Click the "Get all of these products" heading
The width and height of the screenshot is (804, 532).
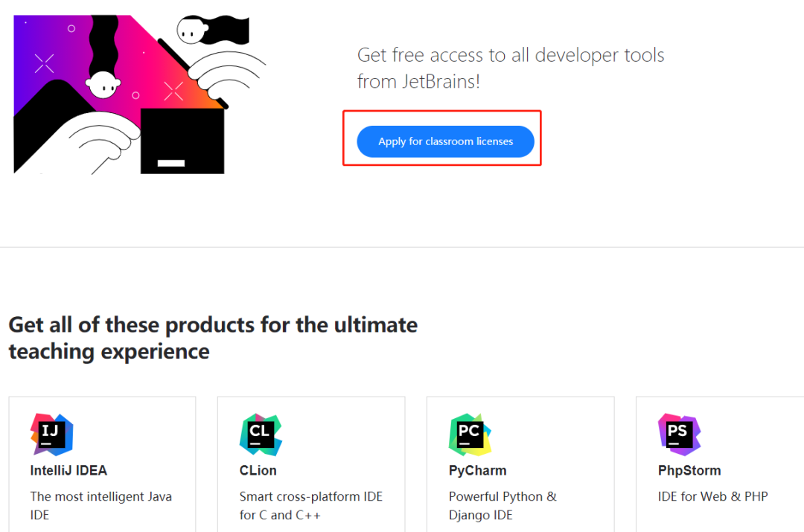pyautogui.click(x=213, y=338)
